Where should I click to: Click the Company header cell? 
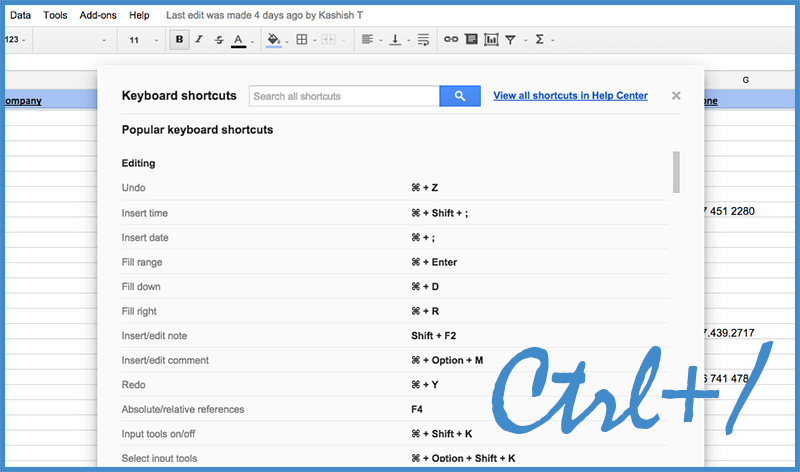(51, 101)
